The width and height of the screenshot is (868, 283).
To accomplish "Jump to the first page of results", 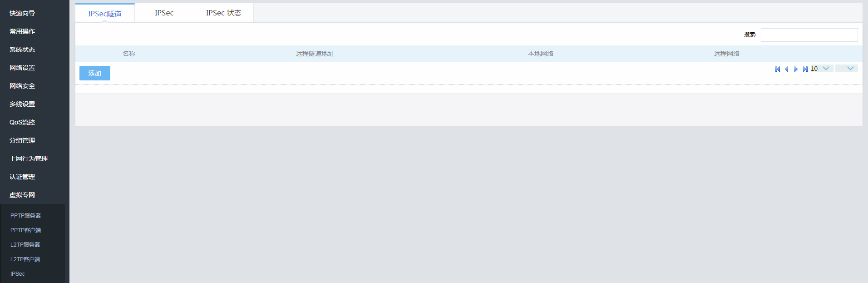I will pos(778,69).
